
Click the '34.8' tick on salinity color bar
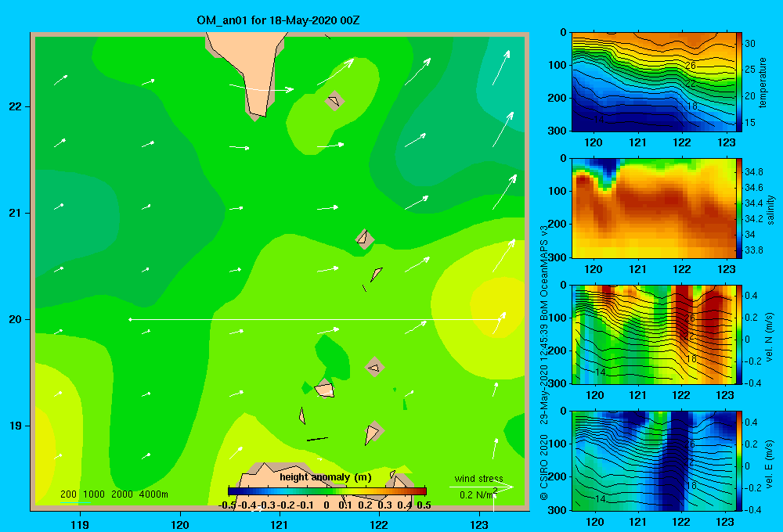[x=753, y=172]
